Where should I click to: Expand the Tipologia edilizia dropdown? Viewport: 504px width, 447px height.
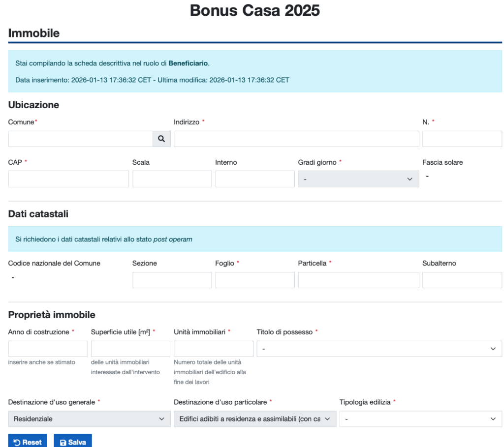point(420,419)
